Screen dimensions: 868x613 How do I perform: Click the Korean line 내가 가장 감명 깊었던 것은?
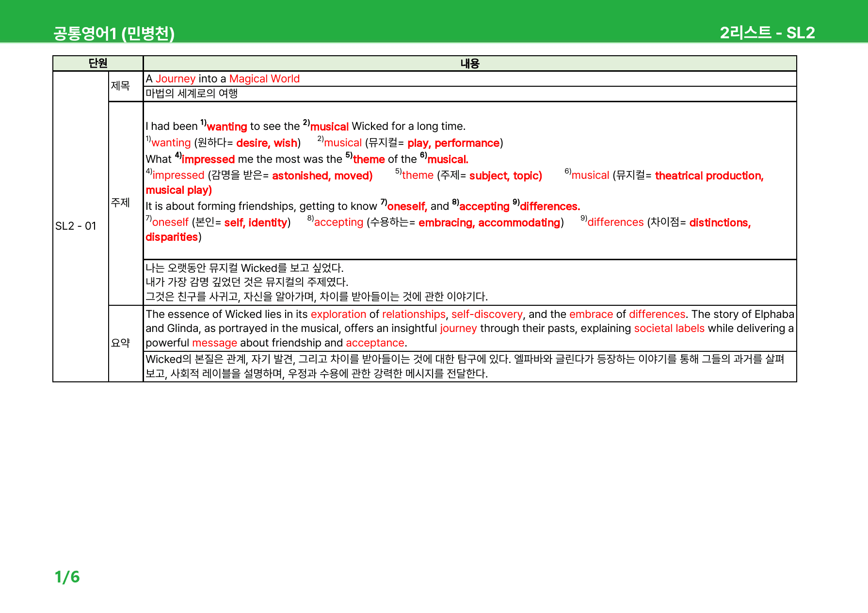(247, 282)
